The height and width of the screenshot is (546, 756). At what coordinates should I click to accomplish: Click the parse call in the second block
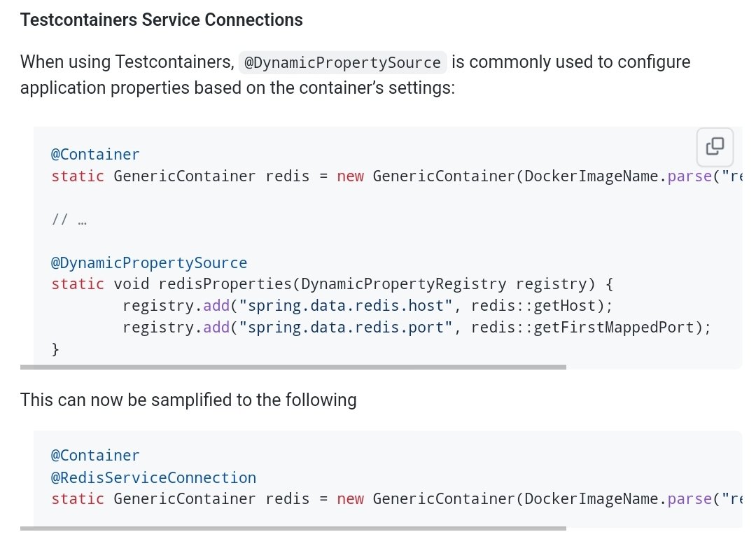[689, 498]
